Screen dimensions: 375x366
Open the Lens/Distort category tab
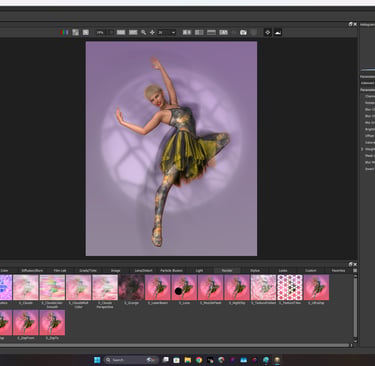click(143, 270)
